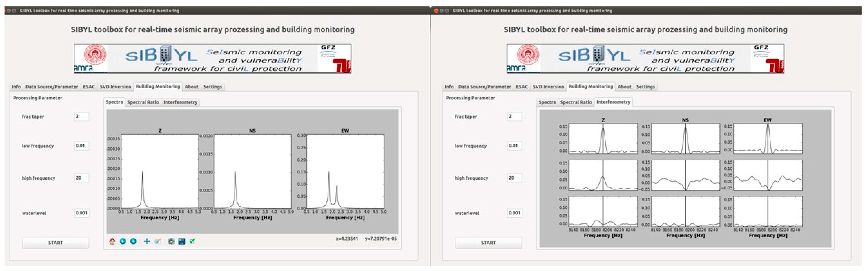Click the Back arrow icon in plot toolbar
868x271 pixels.
pyautogui.click(x=123, y=241)
